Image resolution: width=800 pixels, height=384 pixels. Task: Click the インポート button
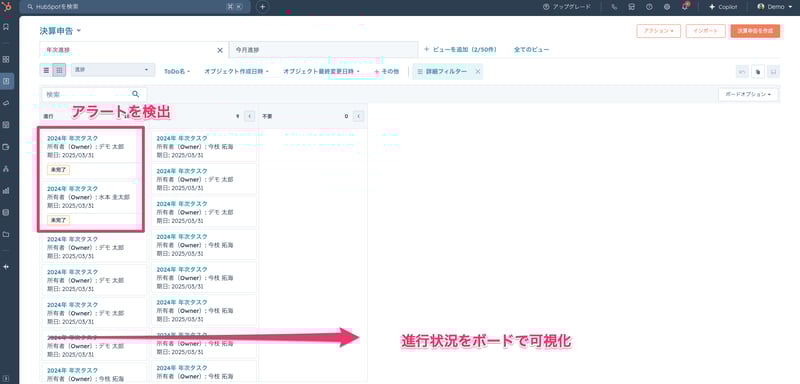706,31
